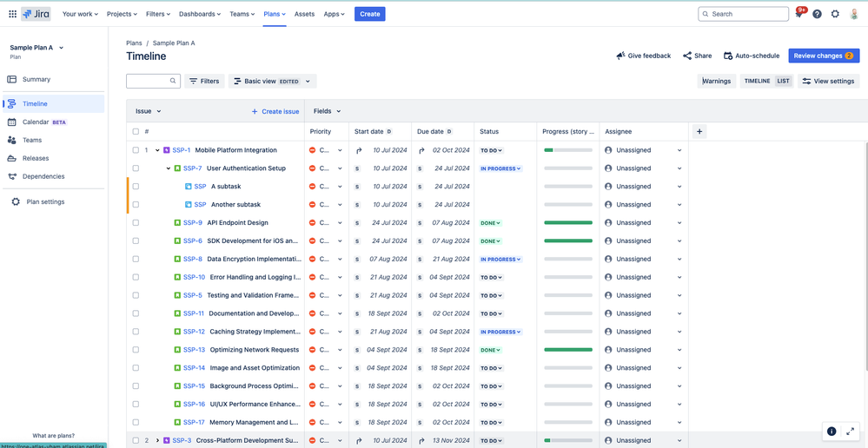Open the Basic view dropdown
Viewport: 868px width, 448px height.
tap(272, 82)
